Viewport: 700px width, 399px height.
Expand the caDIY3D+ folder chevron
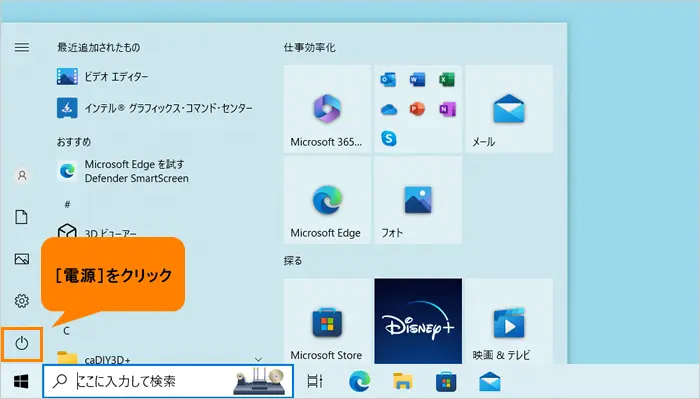[258, 359]
